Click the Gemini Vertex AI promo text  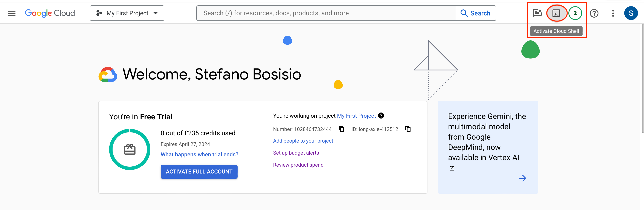[487, 137]
